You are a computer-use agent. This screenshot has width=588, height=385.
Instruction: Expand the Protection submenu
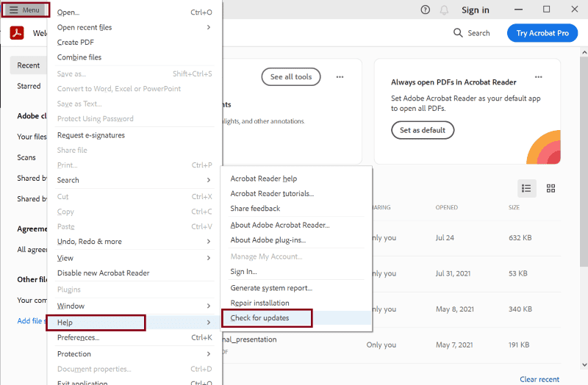135,354
